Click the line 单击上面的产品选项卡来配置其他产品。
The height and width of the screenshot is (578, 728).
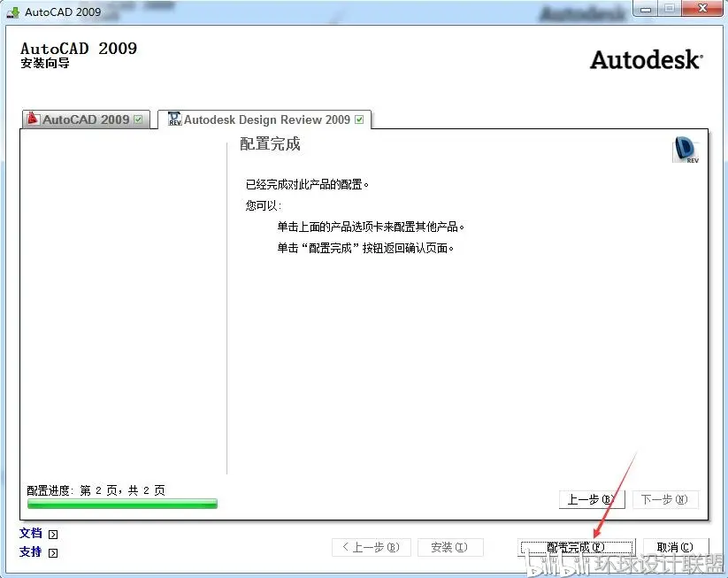[x=371, y=227]
